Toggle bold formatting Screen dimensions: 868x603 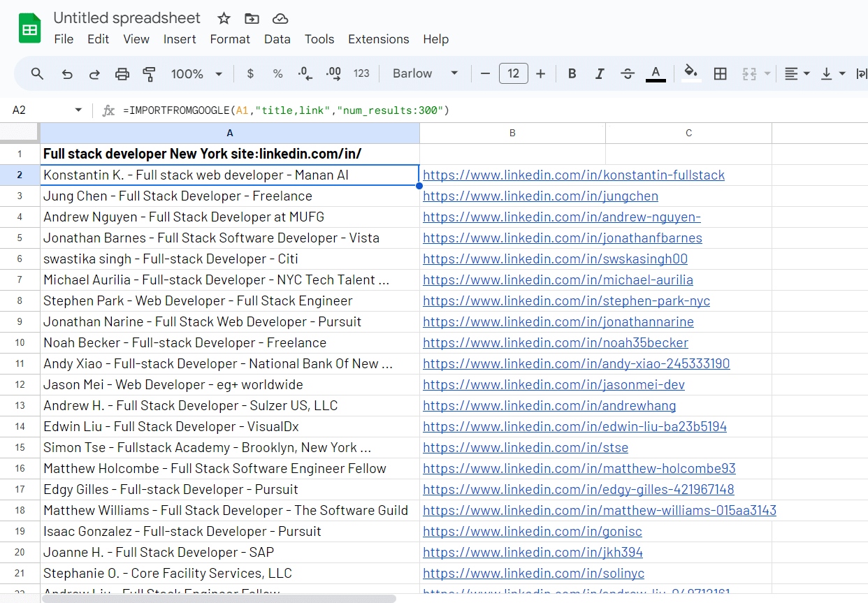572,74
